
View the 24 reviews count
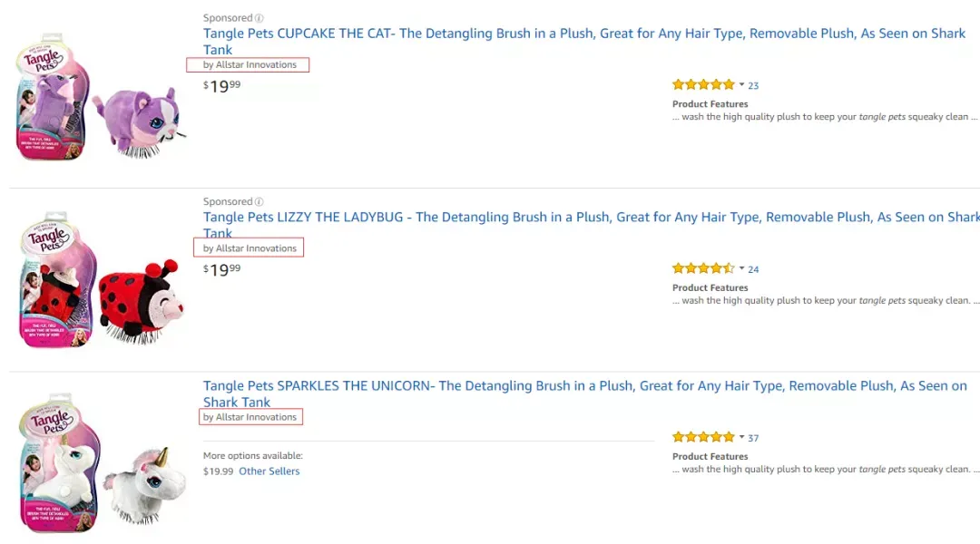point(753,269)
